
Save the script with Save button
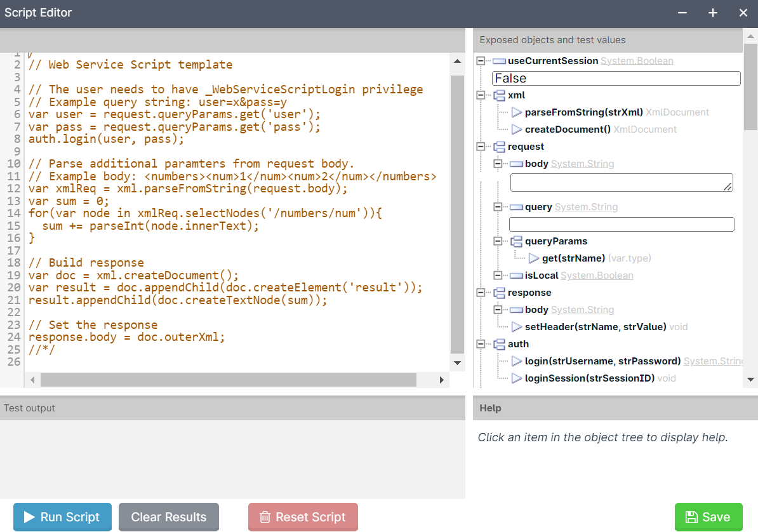(708, 517)
